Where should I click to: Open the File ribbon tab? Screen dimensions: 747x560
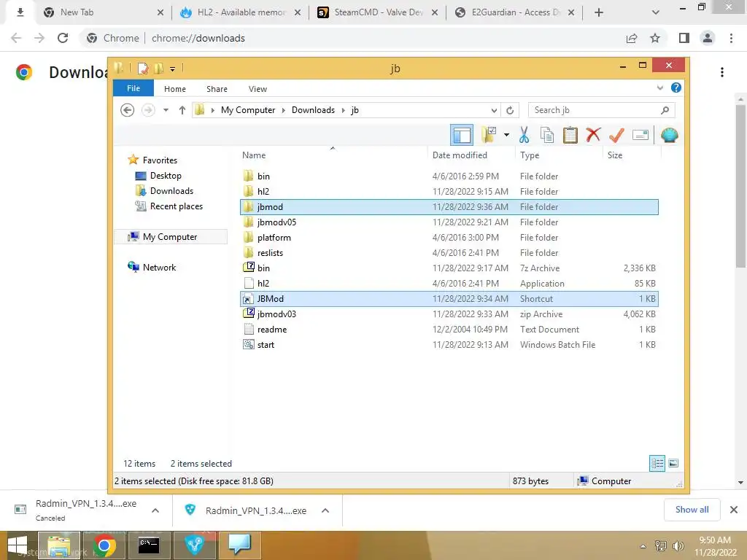coord(133,88)
